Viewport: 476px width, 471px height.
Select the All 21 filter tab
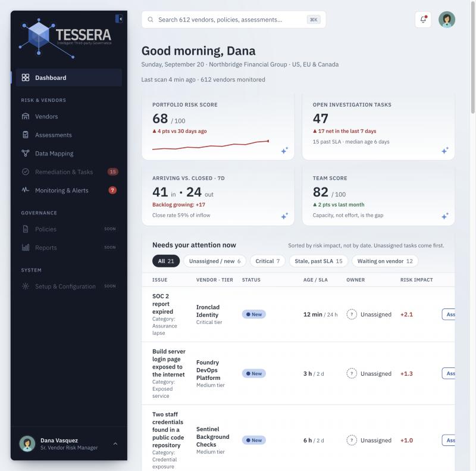[166, 261]
